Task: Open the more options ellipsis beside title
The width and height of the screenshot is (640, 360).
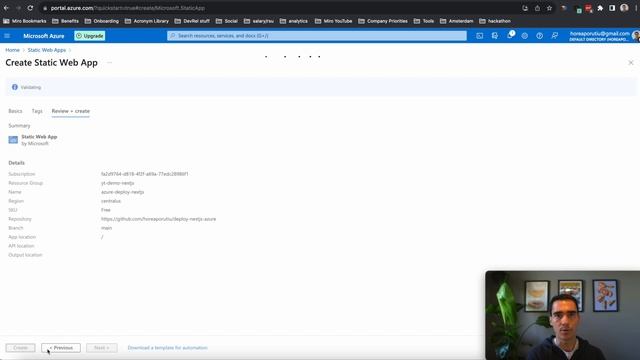Action: tap(109, 63)
